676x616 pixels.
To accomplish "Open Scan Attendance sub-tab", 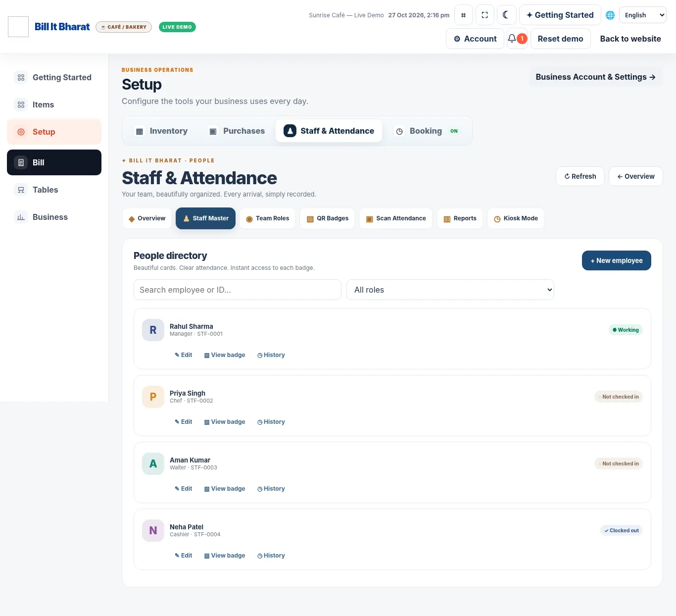I will pyautogui.click(x=396, y=218).
